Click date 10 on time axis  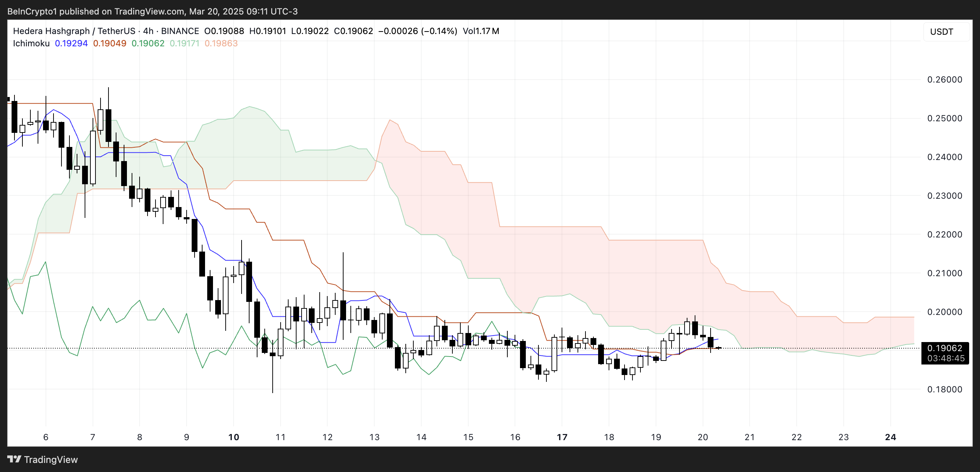tap(234, 437)
